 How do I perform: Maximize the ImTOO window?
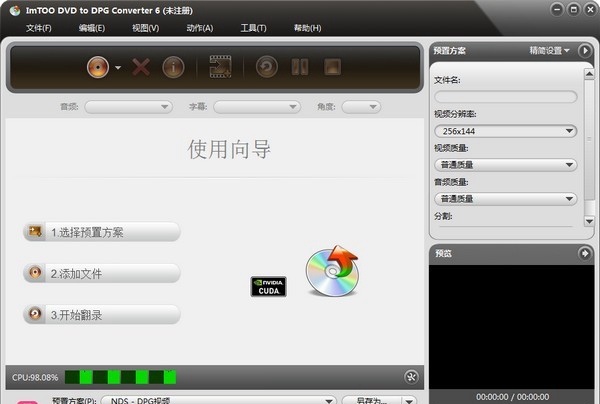click(x=574, y=10)
